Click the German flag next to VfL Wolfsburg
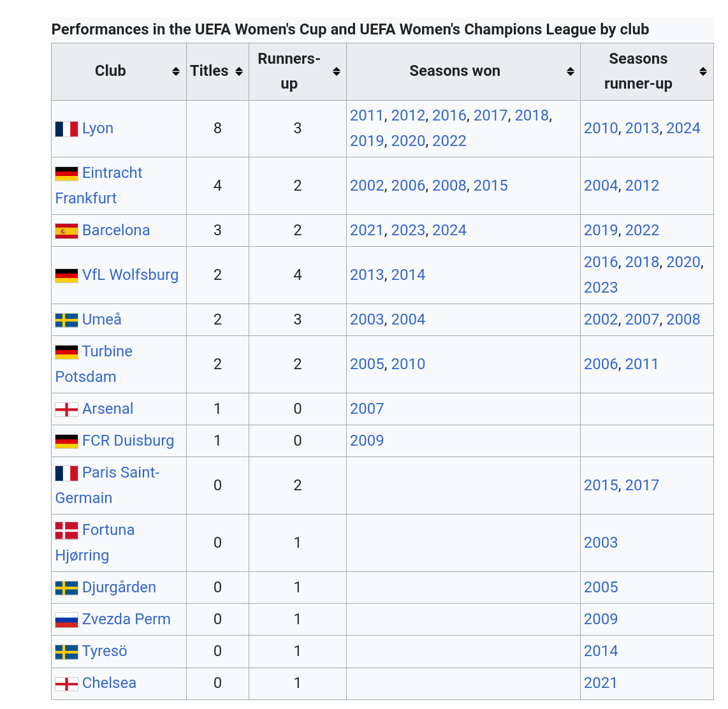This screenshot has height=709, width=728. tap(66, 275)
